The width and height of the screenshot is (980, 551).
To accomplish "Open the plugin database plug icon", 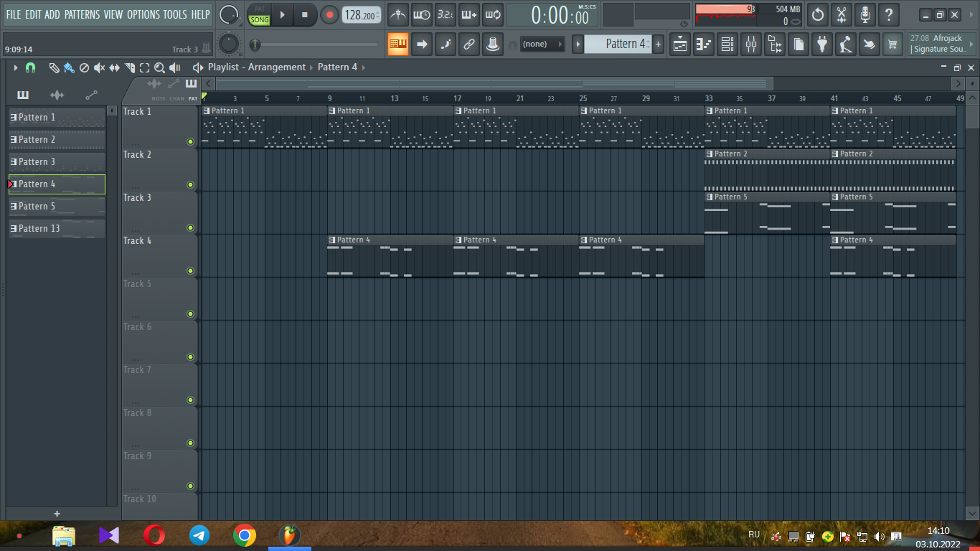I will point(822,44).
